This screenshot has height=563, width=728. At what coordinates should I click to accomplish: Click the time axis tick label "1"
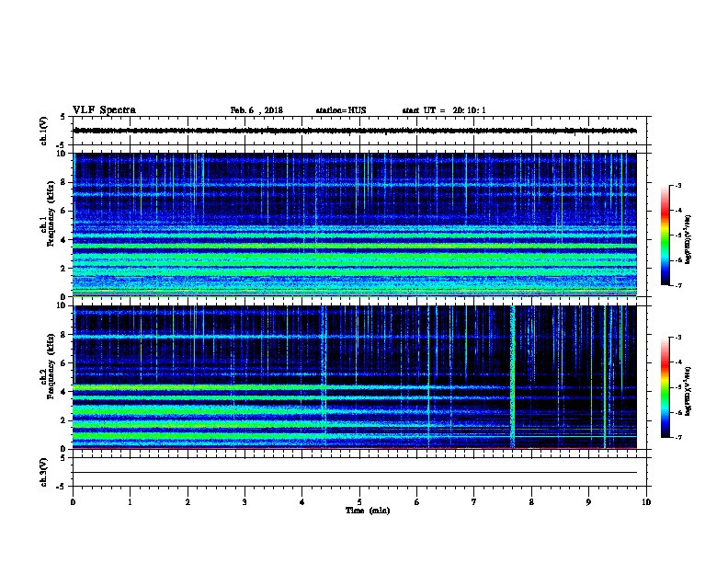(x=130, y=502)
